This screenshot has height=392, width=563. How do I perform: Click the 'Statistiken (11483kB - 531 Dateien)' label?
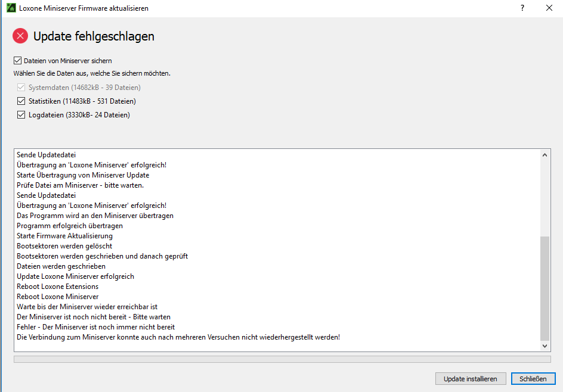pos(82,101)
